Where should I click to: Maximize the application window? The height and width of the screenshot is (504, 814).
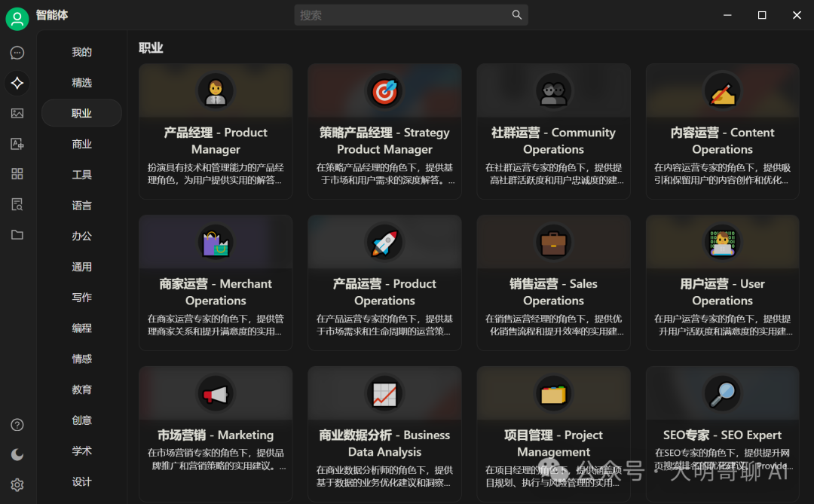coord(762,15)
